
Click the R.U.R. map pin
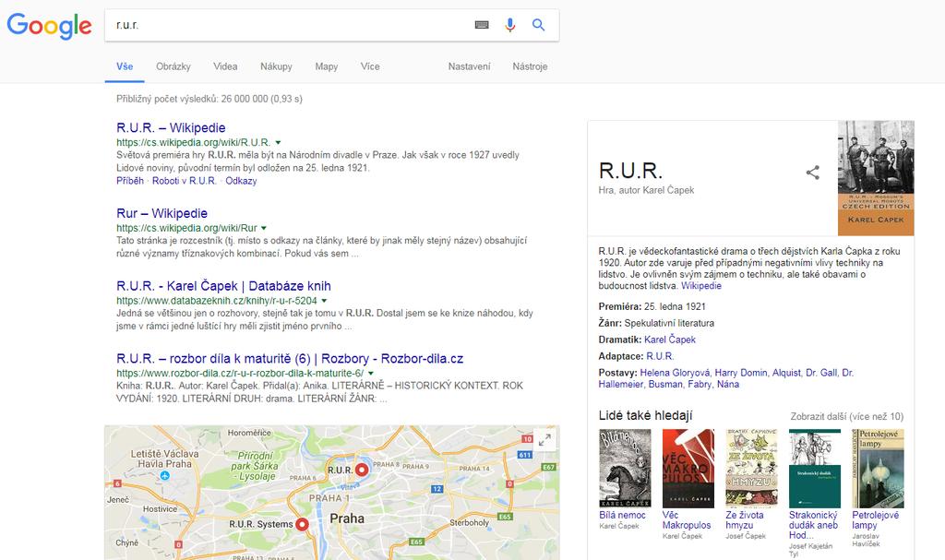pos(362,470)
